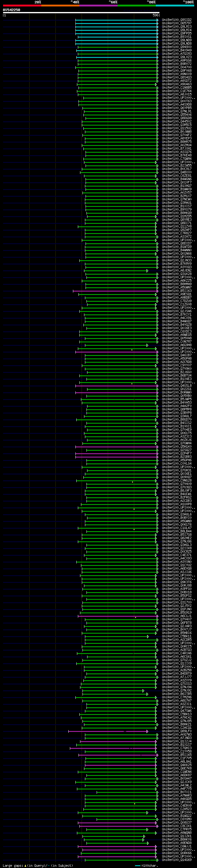Open hit UniRef100_Q9SID2
Viewport: 197px width, 868px height.
[x=177, y=20]
